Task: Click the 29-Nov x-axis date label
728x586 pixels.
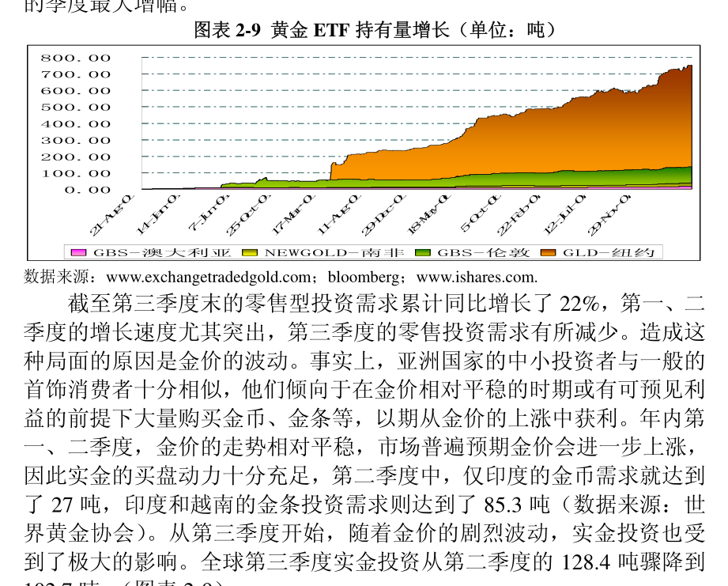Action: pyautogui.click(x=609, y=214)
